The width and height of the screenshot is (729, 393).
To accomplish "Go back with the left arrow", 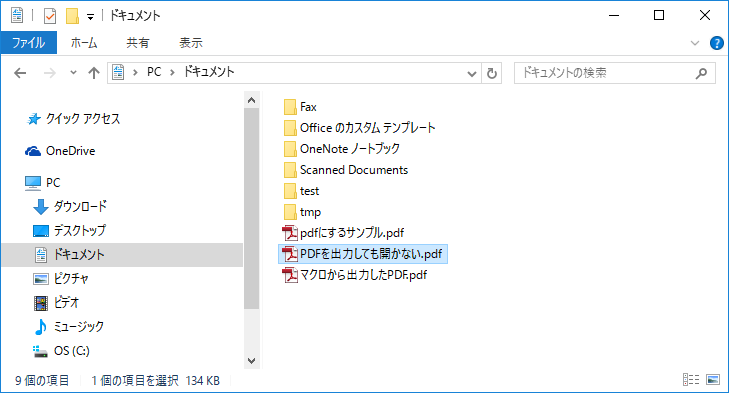I will point(20,73).
